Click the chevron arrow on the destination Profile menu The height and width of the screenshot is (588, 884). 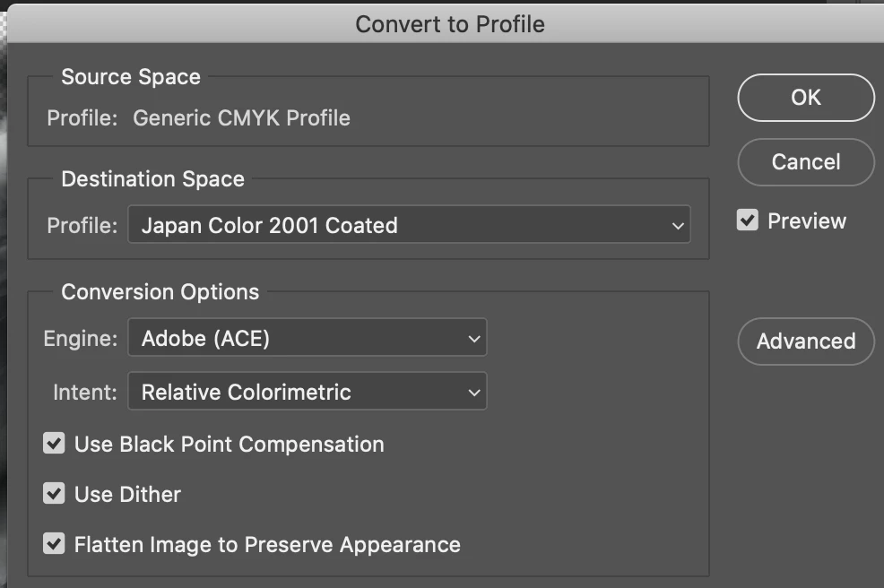coord(678,226)
